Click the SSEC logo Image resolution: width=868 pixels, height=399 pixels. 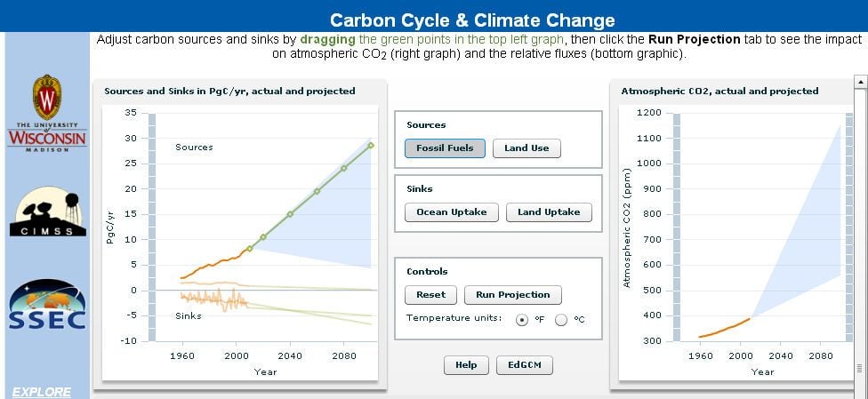pos(48,304)
